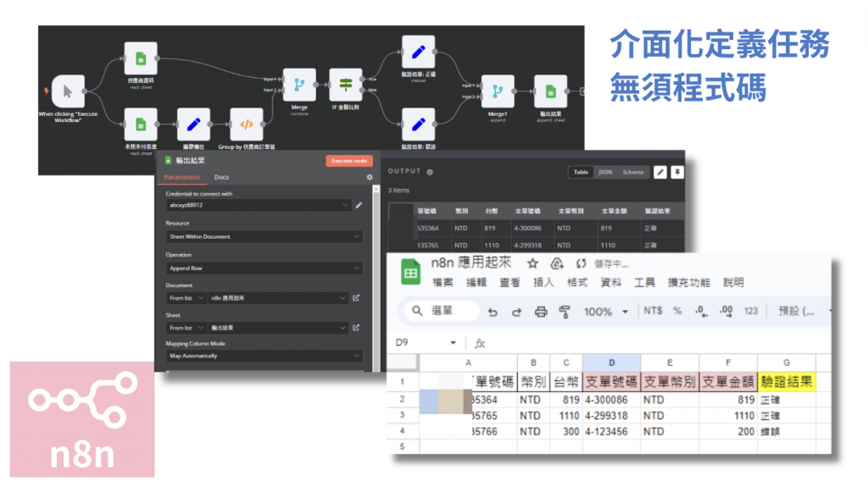Switch to the Parameters tab

181,177
